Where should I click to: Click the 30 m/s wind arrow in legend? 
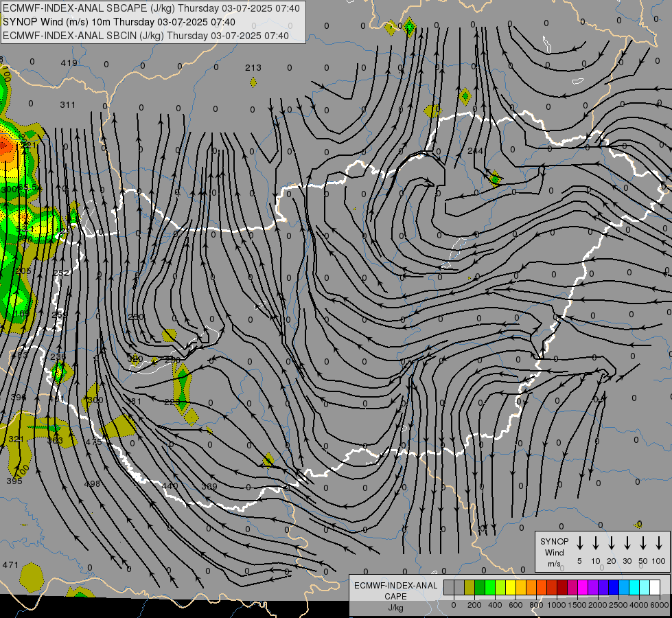pos(627,542)
